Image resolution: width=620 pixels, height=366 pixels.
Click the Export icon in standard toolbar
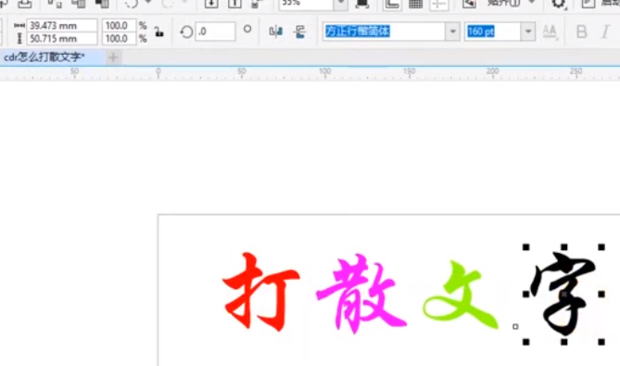coord(235,4)
